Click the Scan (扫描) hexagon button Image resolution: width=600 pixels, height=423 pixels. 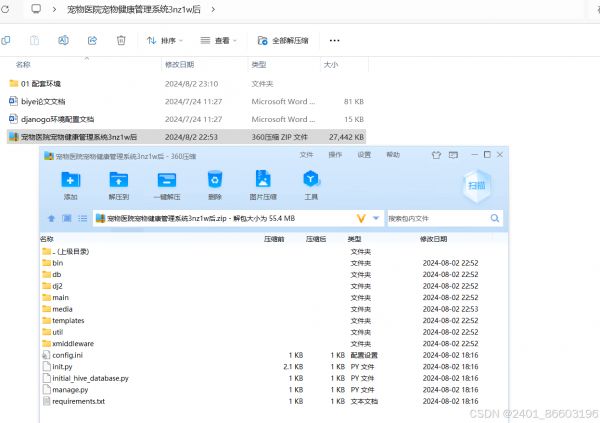point(477,186)
